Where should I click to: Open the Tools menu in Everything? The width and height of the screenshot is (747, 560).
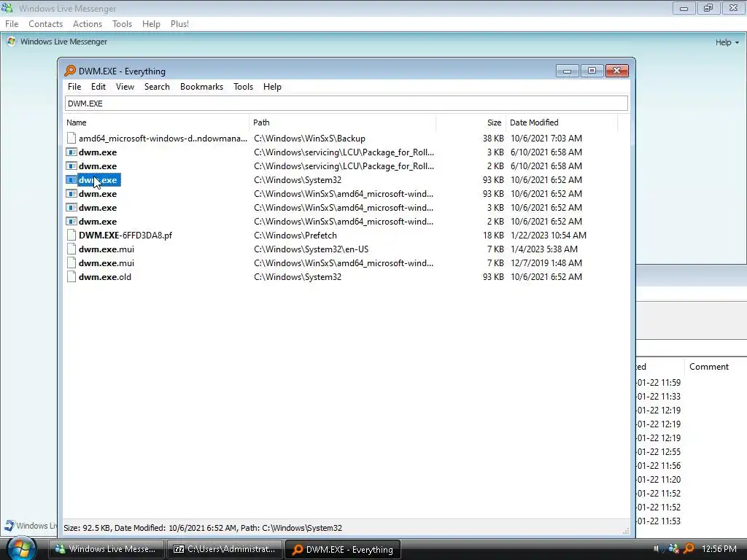(x=243, y=87)
